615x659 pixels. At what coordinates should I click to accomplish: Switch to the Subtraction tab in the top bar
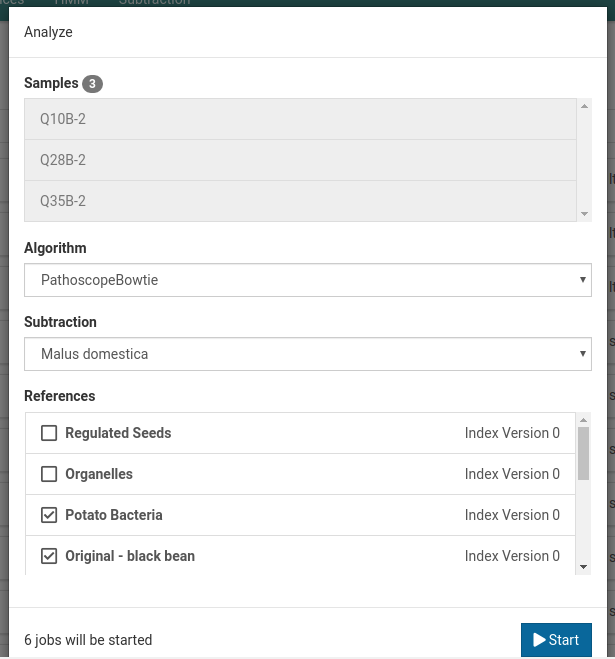click(153, 3)
